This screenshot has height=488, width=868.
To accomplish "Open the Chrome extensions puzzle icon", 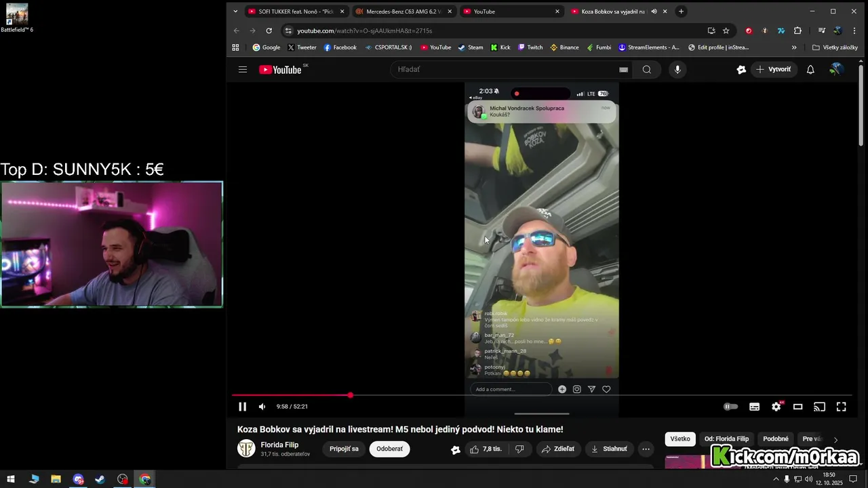I will 797,30.
